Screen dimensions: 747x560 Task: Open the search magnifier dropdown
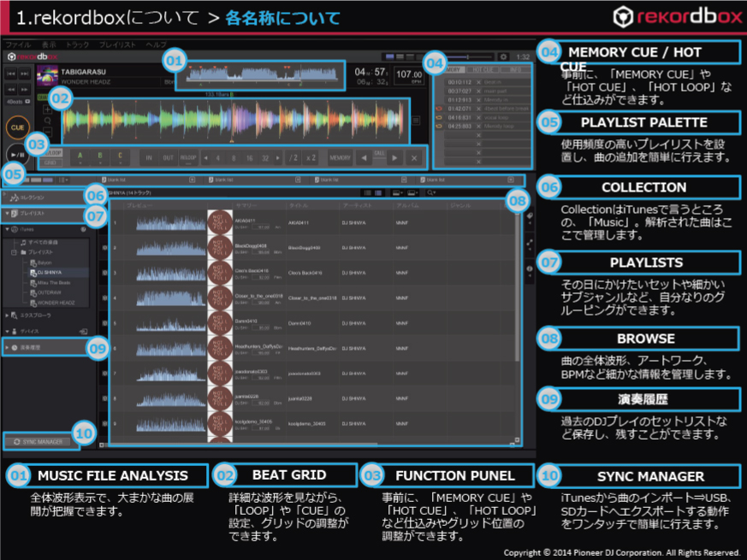[x=431, y=193]
